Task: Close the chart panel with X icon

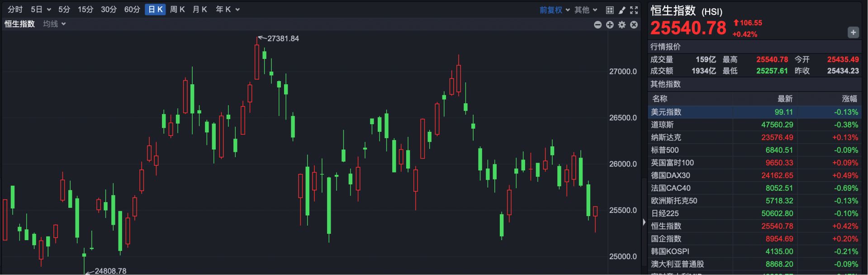Action: (x=634, y=25)
